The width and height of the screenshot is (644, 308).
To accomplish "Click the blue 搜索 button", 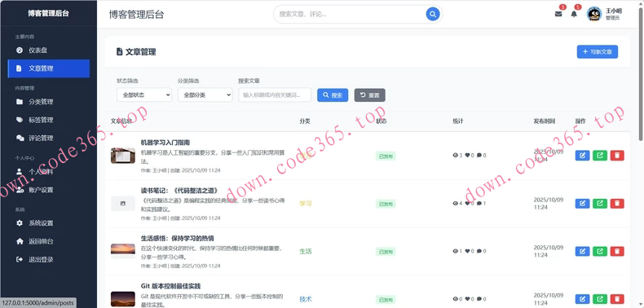I will [x=333, y=95].
